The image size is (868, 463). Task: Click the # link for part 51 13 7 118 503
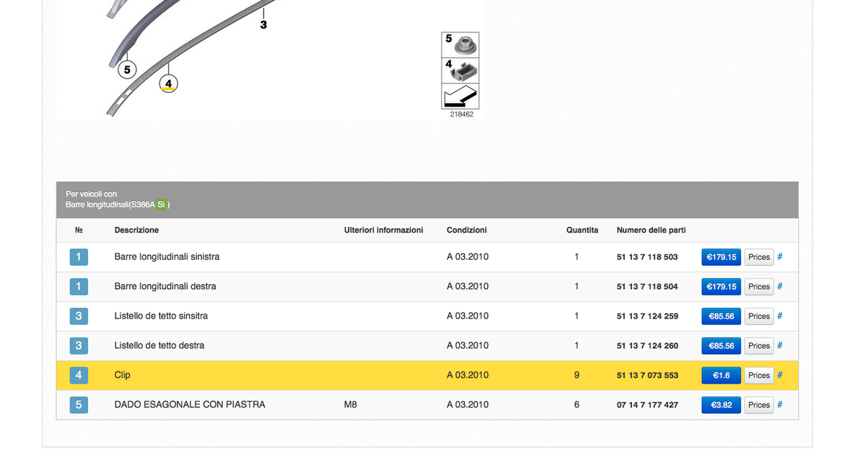click(780, 257)
